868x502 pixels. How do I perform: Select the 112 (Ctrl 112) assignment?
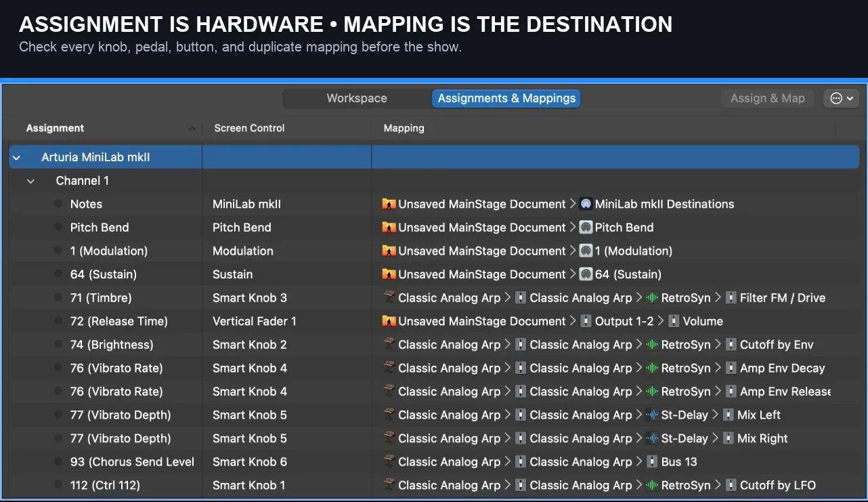(105, 485)
